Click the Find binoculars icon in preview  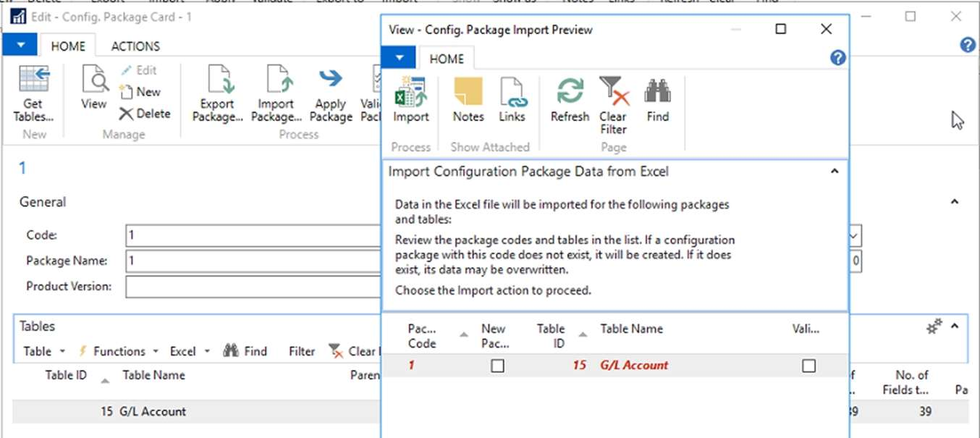pyautogui.click(x=657, y=93)
